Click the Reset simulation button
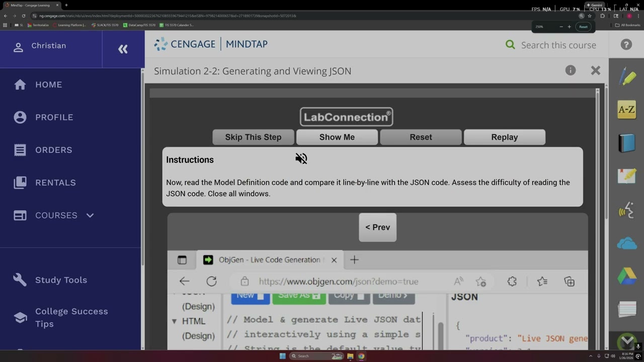Image resolution: width=644 pixels, height=362 pixels. [x=421, y=137]
